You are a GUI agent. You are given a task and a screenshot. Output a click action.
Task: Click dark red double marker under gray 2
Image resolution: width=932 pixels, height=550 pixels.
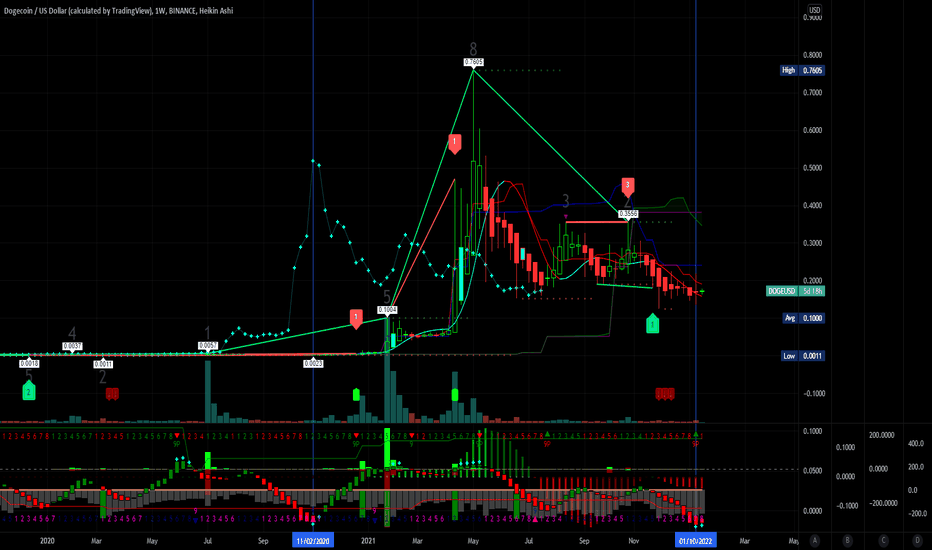(112, 394)
